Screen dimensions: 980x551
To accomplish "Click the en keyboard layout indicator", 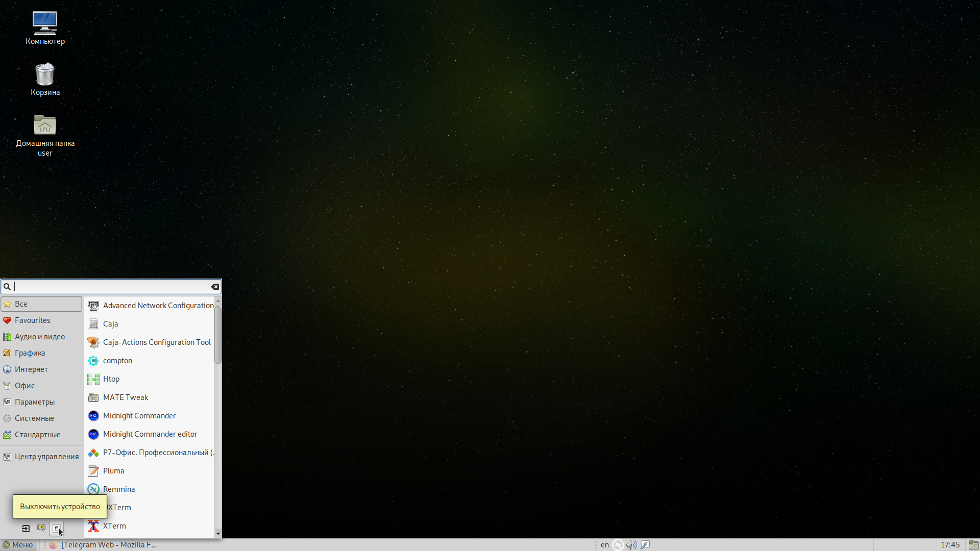I will tap(605, 545).
